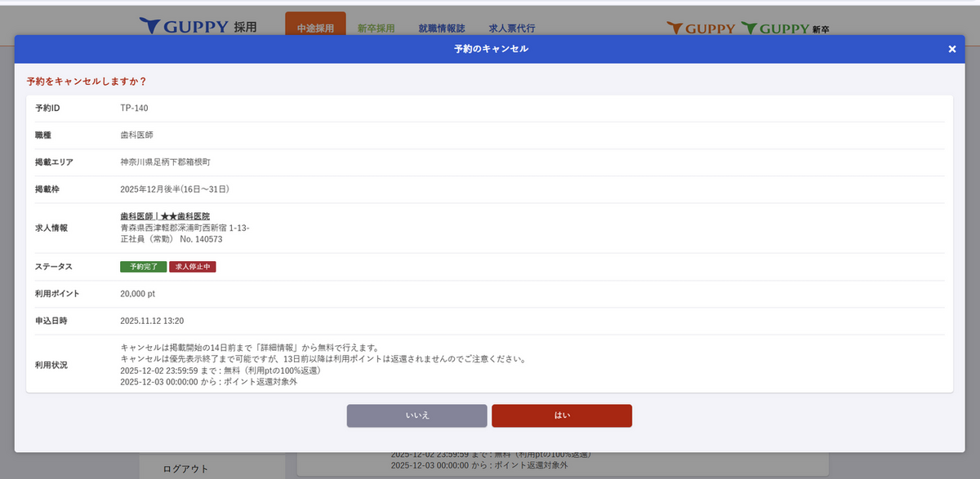Click the green 予約完了 status badge
Screen dimensions: 980x479
[x=143, y=267]
